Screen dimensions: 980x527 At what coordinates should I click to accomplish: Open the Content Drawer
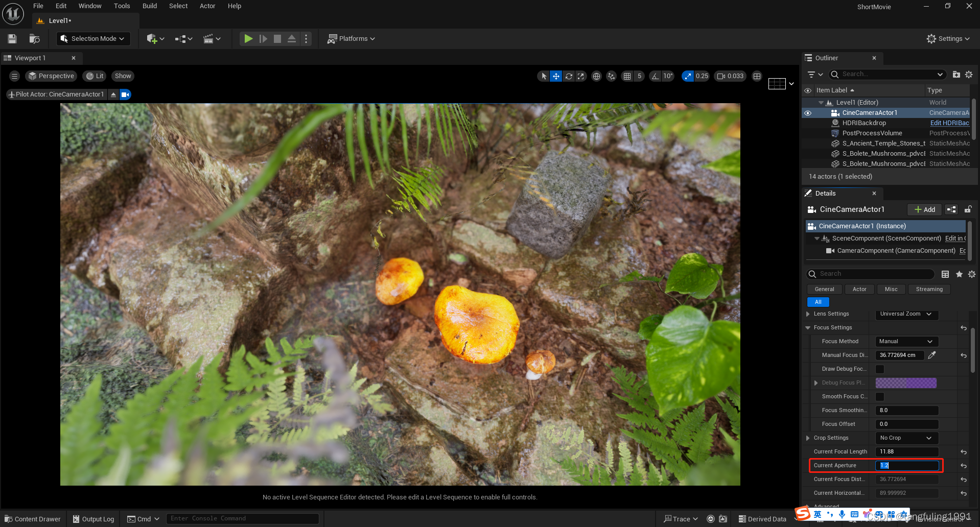33,519
